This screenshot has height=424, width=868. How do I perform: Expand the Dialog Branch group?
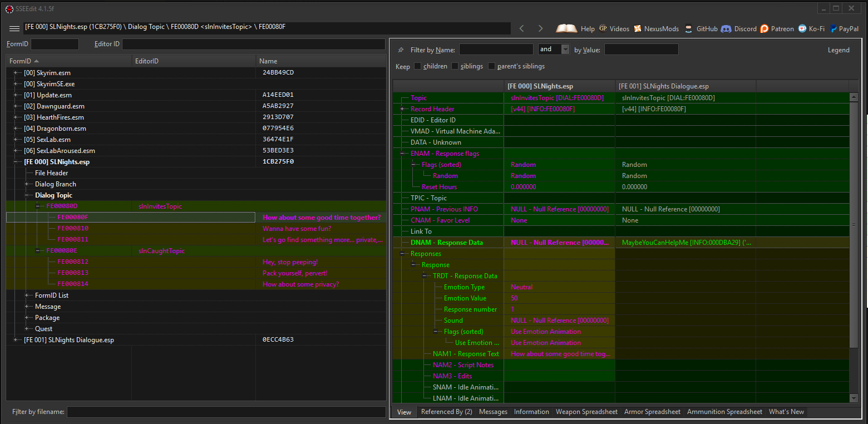coord(28,184)
